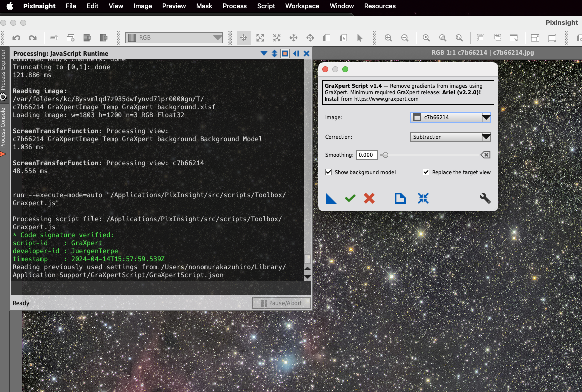
Task: Click the diamond four-arrows icon in toolbar
Action: pyautogui.click(x=310, y=38)
